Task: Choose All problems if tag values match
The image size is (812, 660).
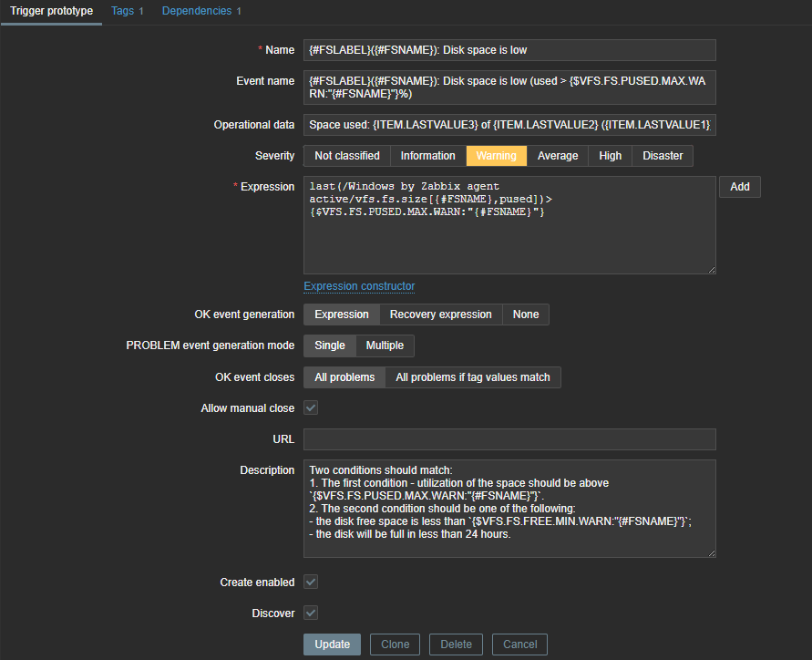Action: point(472,377)
